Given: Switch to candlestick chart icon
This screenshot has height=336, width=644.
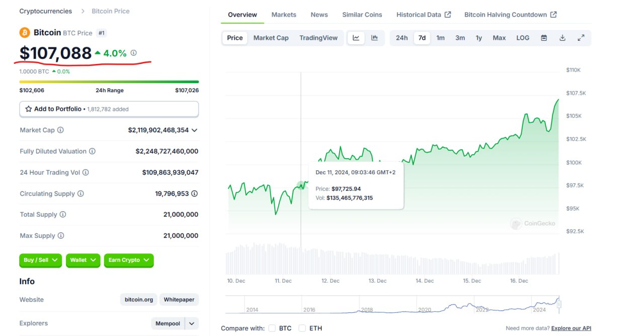Looking at the screenshot, I should [374, 38].
